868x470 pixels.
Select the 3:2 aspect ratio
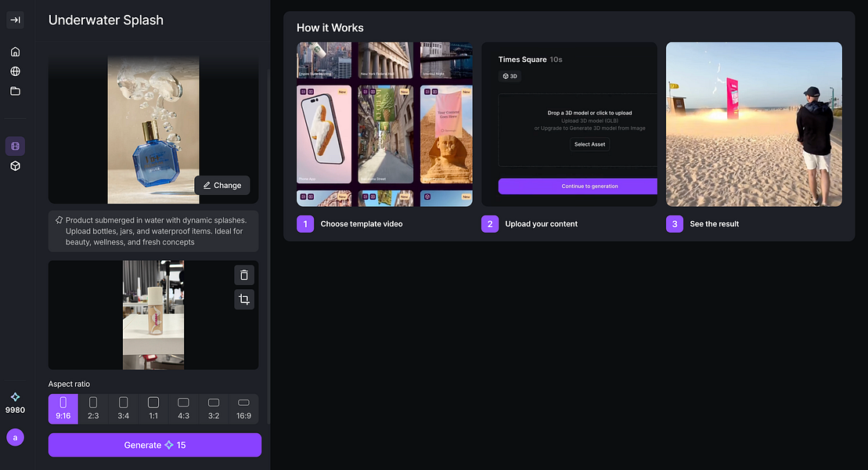[214, 409]
